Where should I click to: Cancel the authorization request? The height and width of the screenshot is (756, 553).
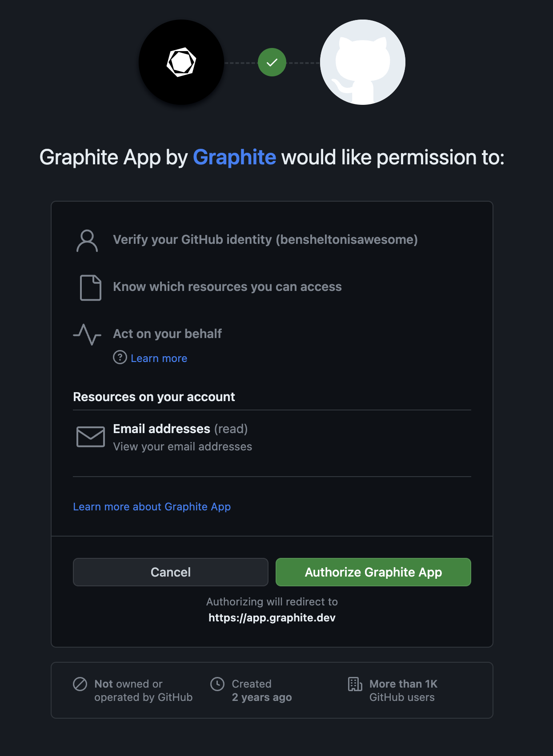171,572
